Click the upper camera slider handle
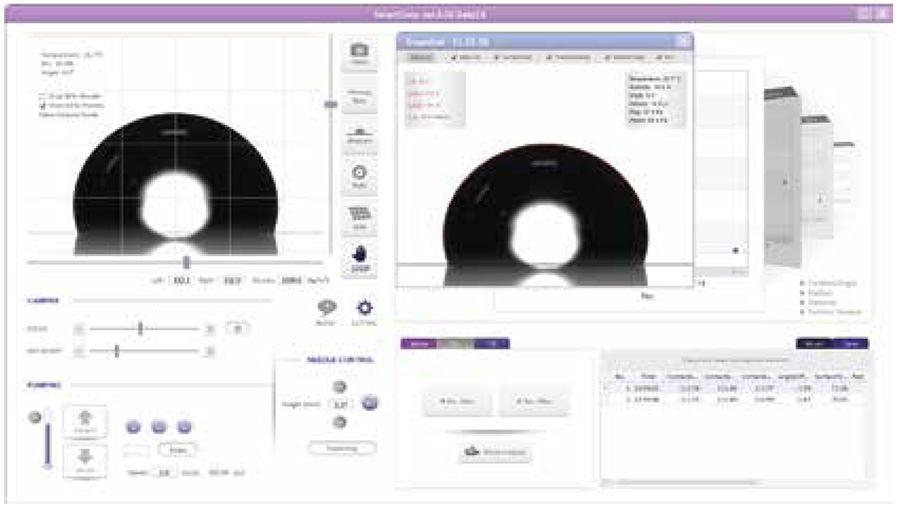 (140, 328)
